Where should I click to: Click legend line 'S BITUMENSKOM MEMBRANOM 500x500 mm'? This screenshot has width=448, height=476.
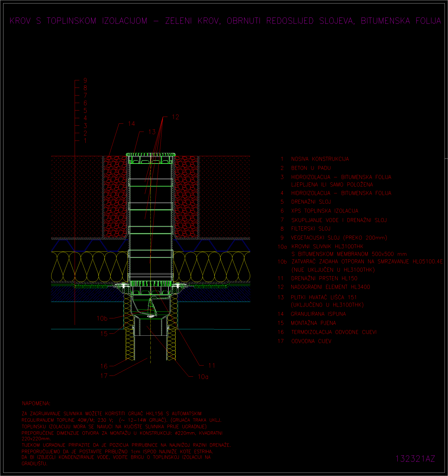(x=349, y=254)
